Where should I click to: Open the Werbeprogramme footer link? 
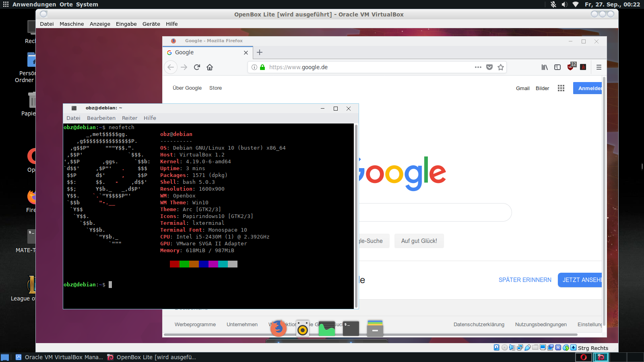(195, 325)
